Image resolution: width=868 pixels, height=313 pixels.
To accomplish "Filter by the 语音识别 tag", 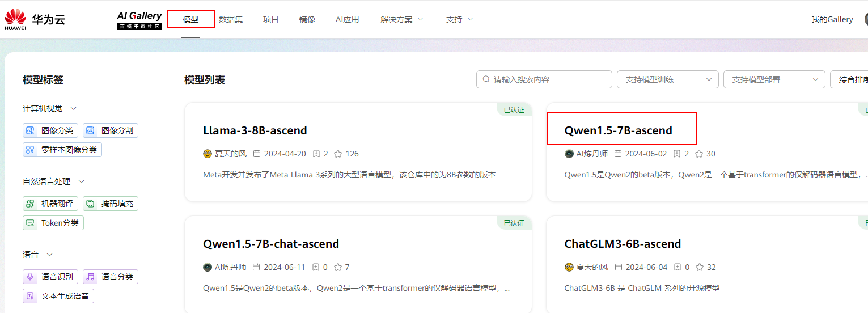I will [50, 277].
